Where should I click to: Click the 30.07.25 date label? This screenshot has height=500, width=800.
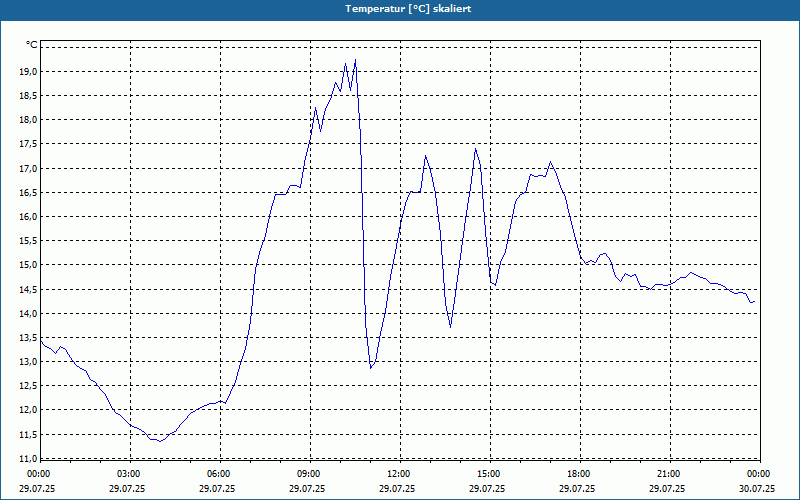[x=757, y=489]
